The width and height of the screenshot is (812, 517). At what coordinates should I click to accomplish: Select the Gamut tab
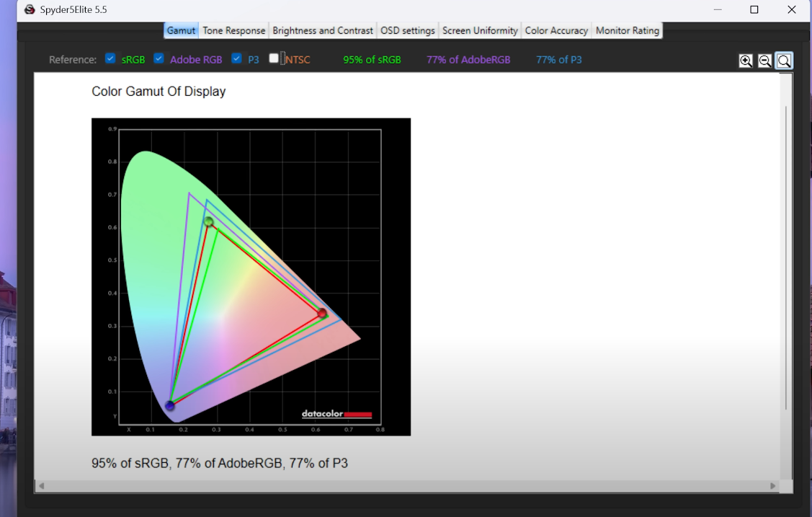(182, 30)
